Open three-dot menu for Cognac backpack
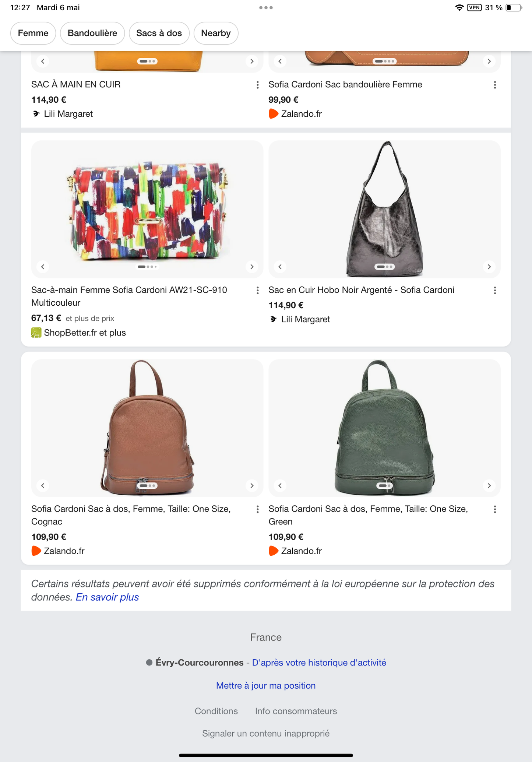 click(x=257, y=509)
